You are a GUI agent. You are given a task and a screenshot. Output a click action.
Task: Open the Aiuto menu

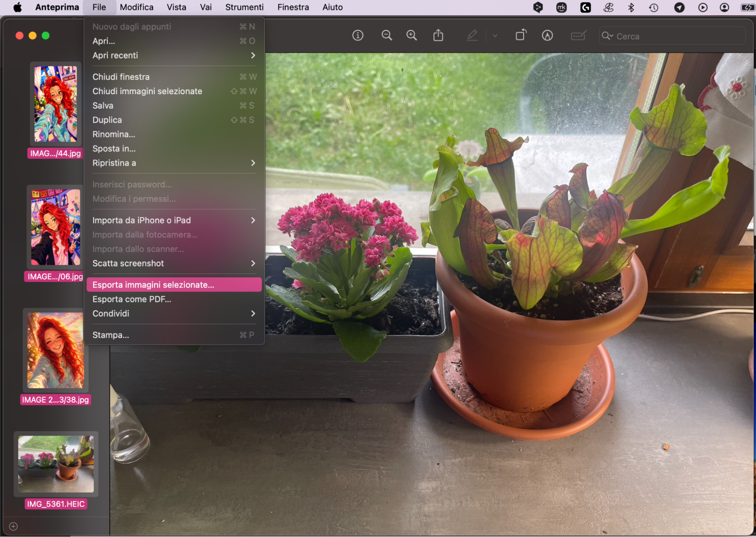tap(332, 7)
